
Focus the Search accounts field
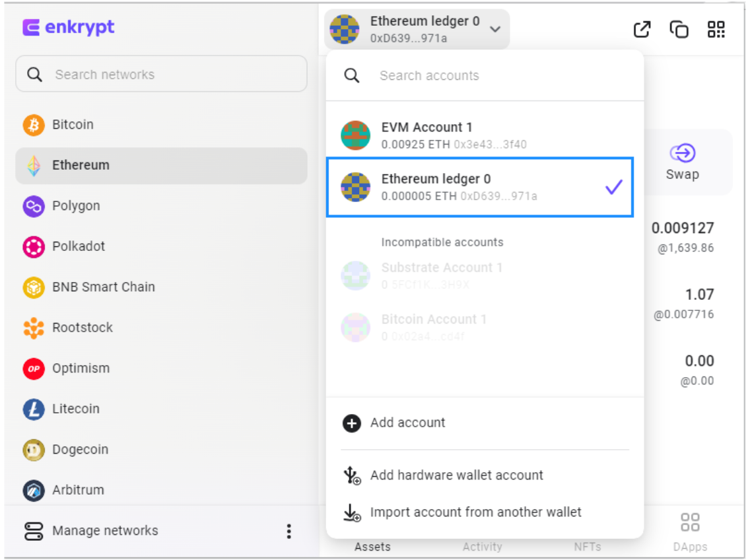point(485,76)
